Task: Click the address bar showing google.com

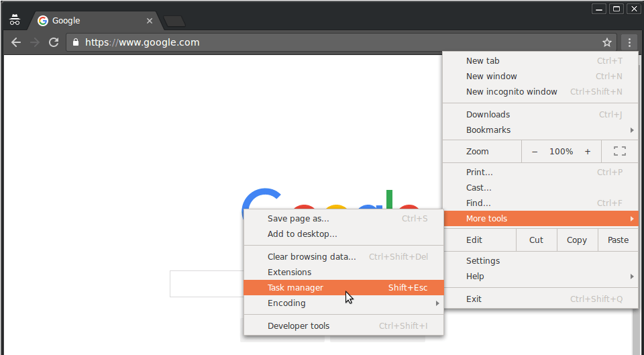Action: 335,42
